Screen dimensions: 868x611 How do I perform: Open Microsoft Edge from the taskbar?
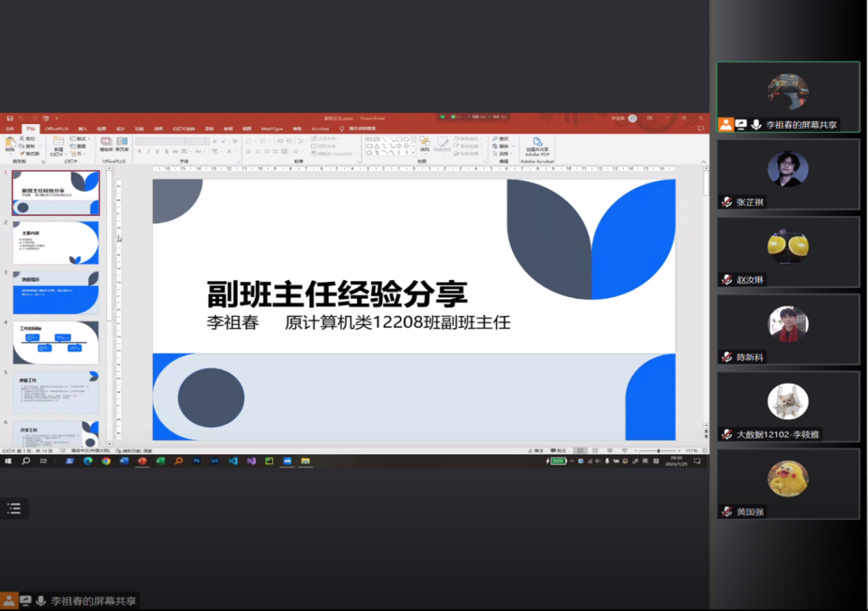coord(88,461)
